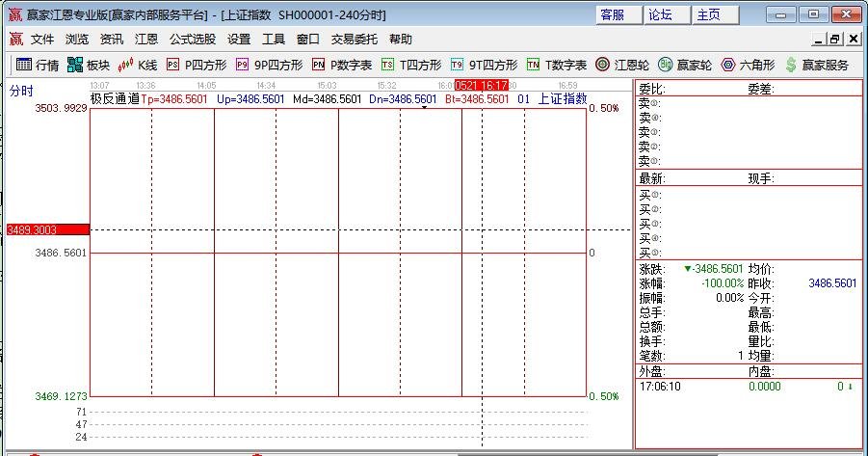Open the 江恩轮 Gann wheel
The image size is (868, 456).
[622, 65]
